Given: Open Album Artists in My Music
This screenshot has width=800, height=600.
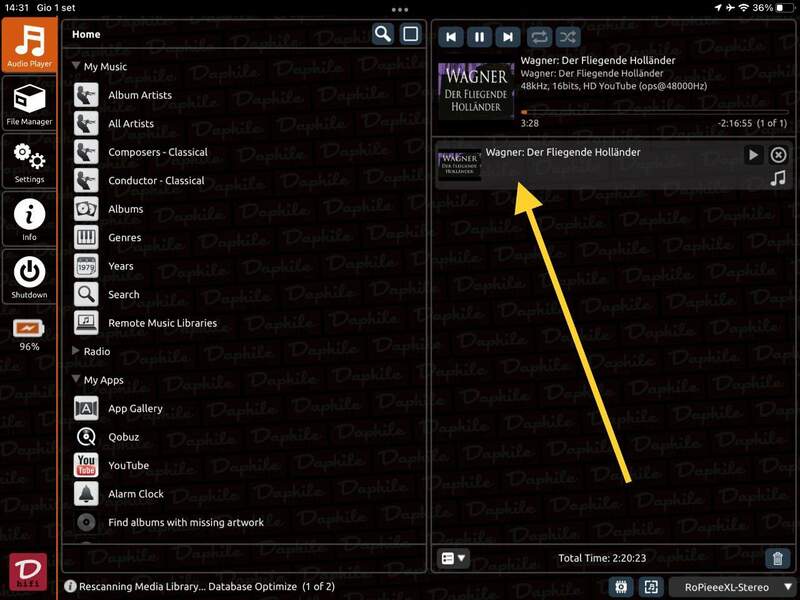Looking at the screenshot, I should coord(139,95).
